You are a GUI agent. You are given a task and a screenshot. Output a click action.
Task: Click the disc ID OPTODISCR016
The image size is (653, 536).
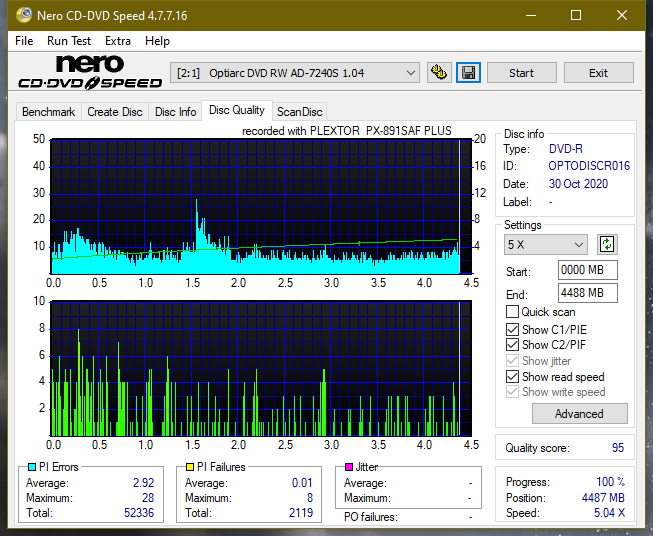point(589,166)
